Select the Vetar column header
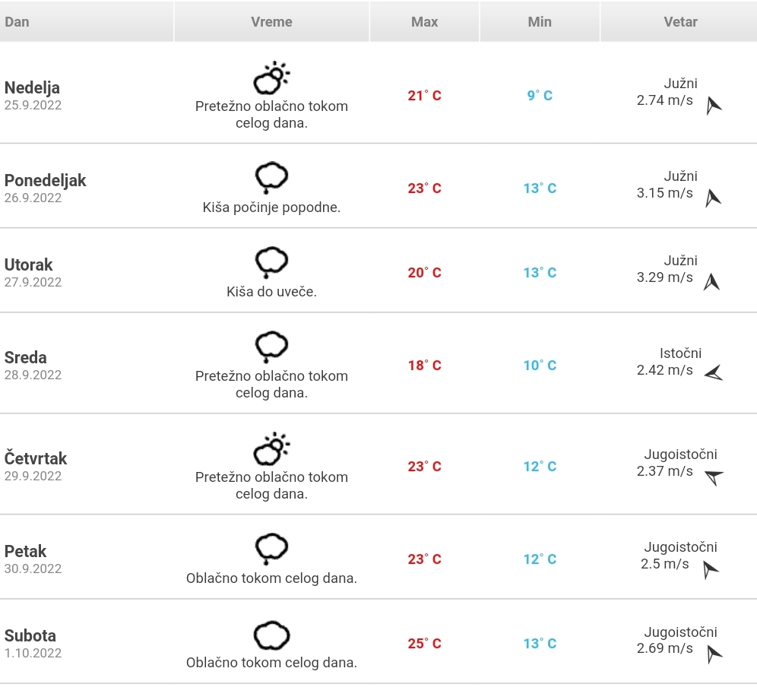Screen dimensions: 757x700 coord(680,22)
